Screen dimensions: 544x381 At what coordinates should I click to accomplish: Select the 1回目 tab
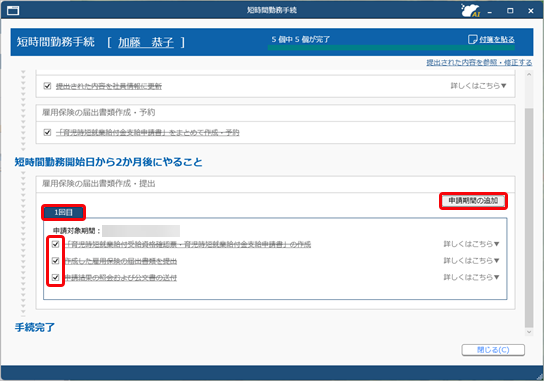pyautogui.click(x=63, y=212)
